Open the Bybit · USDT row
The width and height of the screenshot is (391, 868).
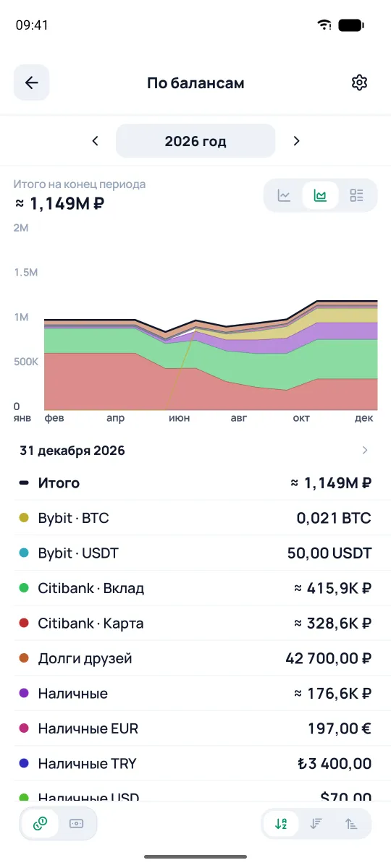click(195, 553)
